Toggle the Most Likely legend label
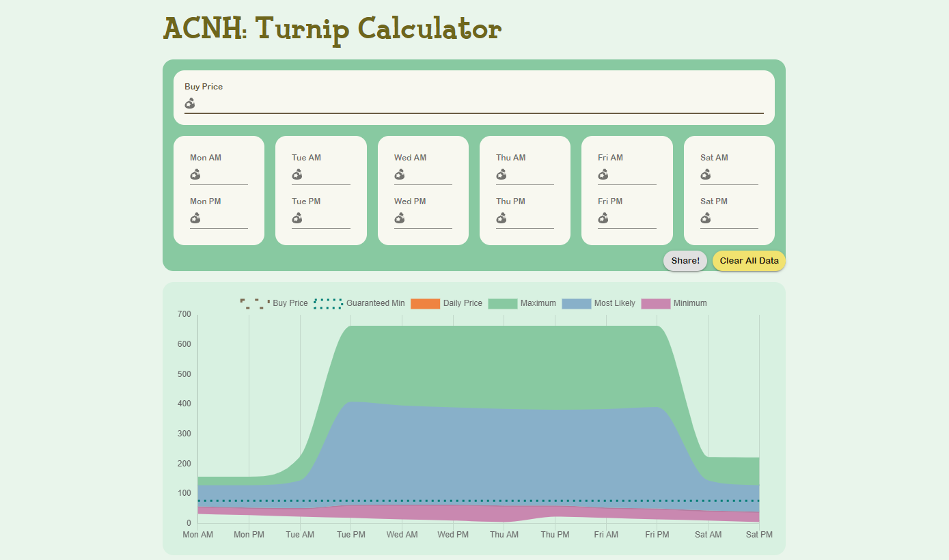 615,303
